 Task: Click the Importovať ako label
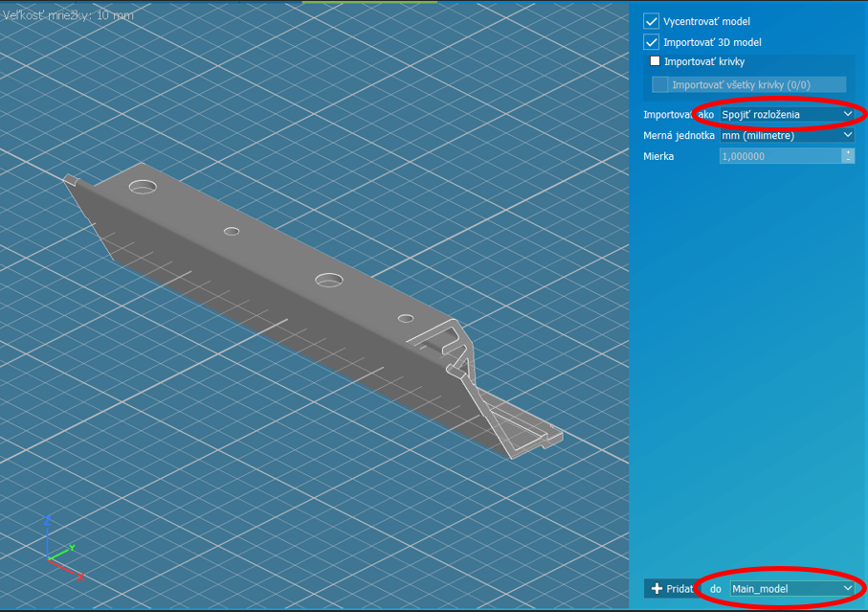[679, 115]
